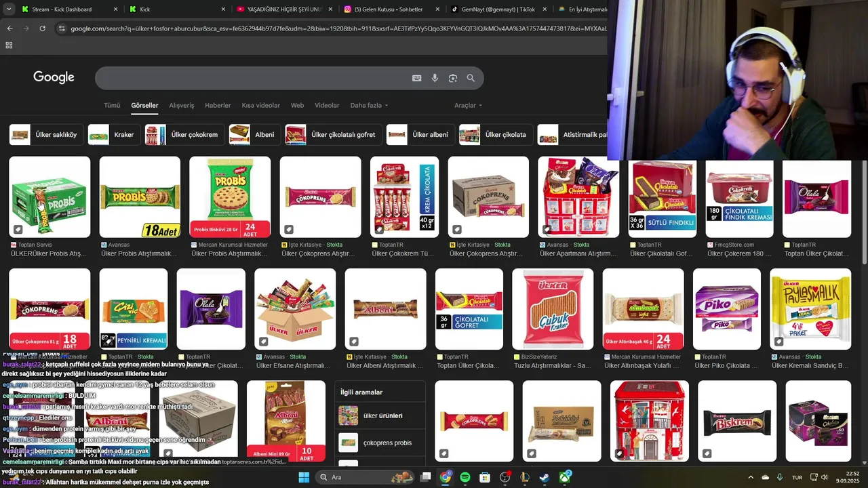Filter by Kraker chip

coord(115,134)
